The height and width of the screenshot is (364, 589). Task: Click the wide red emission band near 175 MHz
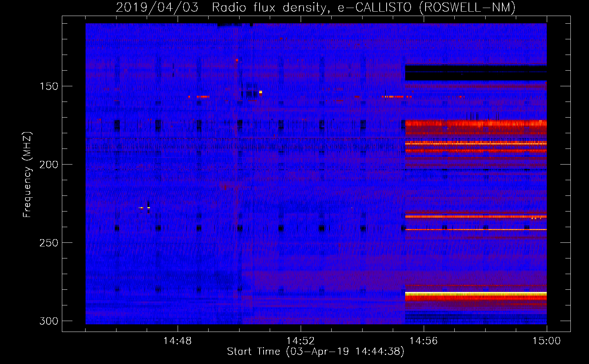[476, 123]
